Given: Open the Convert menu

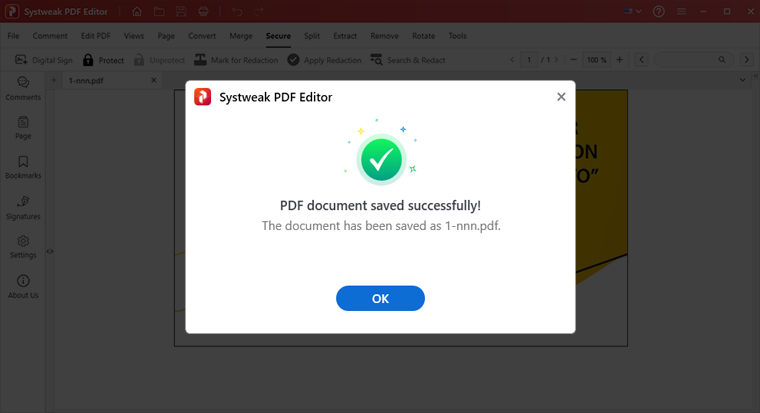Looking at the screenshot, I should click(202, 36).
